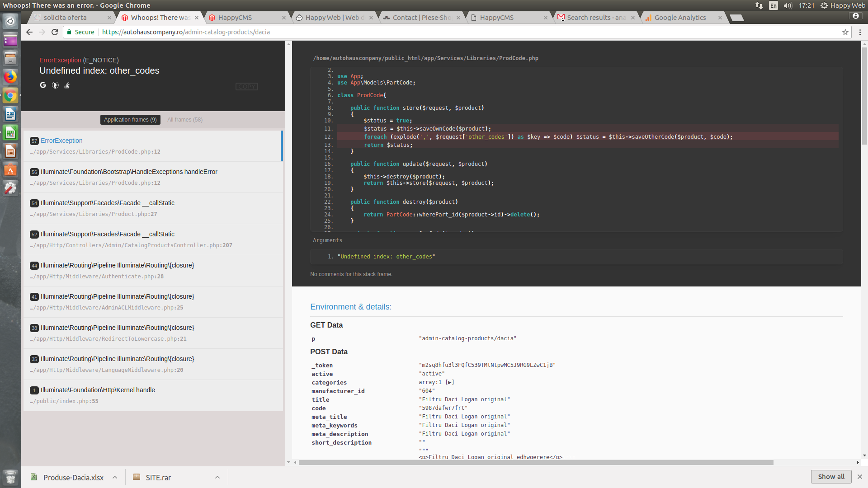Open the En keyboard layout indicator
Image resolution: width=868 pixels, height=488 pixels.
(x=774, y=5)
